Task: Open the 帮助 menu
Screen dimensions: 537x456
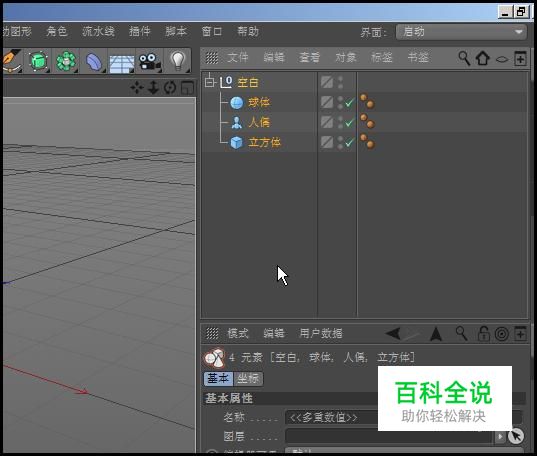Action: (248, 32)
